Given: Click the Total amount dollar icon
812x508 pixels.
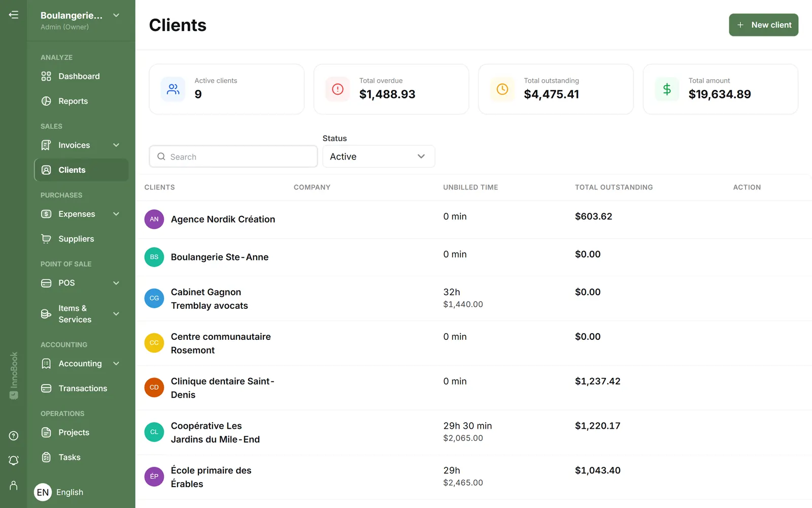Looking at the screenshot, I should pyautogui.click(x=667, y=89).
